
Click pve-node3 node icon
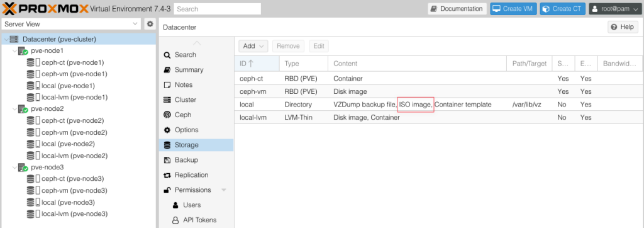(x=23, y=168)
